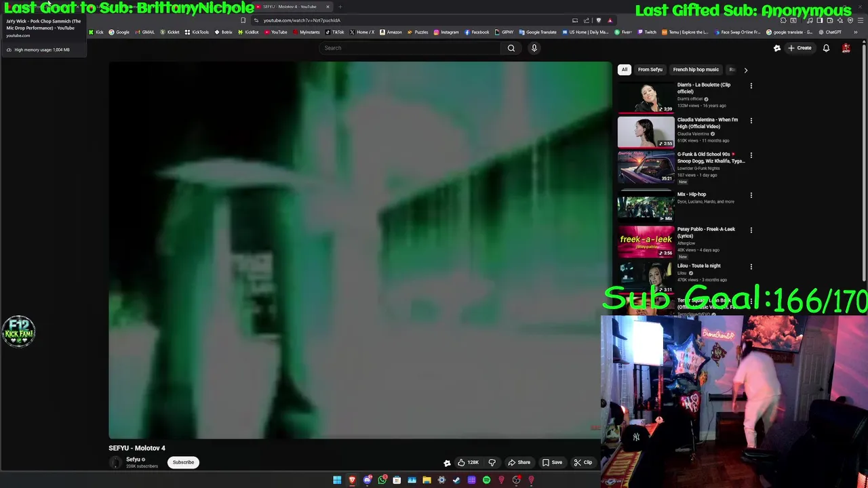Open the Facebook bookmark
This screenshot has width=868, height=488.
[477, 32]
